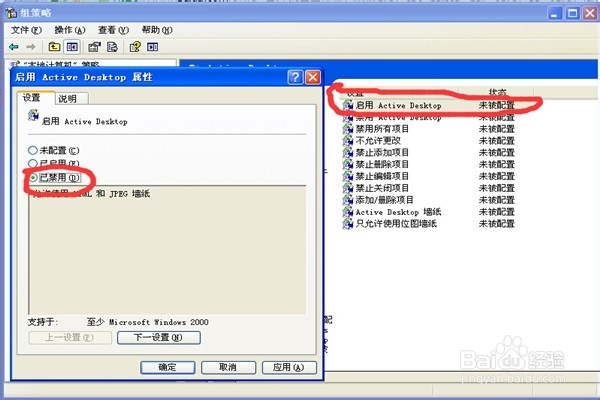The width and height of the screenshot is (600, 400).
Task: Open the Properties toolbar icon
Action: click(94, 47)
